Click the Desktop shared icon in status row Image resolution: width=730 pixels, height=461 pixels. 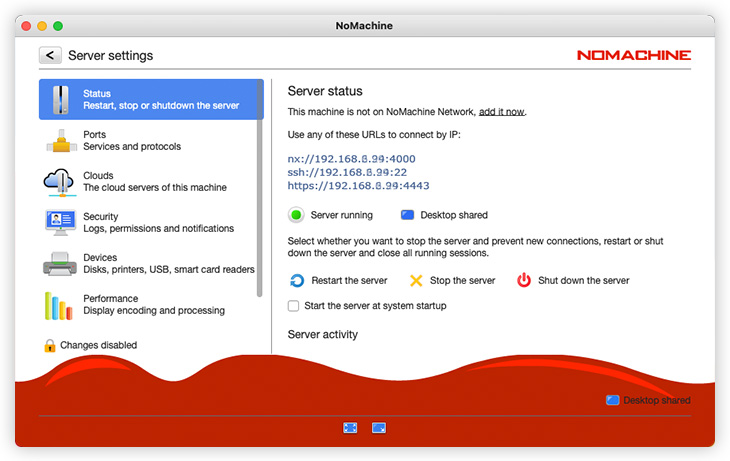[407, 215]
